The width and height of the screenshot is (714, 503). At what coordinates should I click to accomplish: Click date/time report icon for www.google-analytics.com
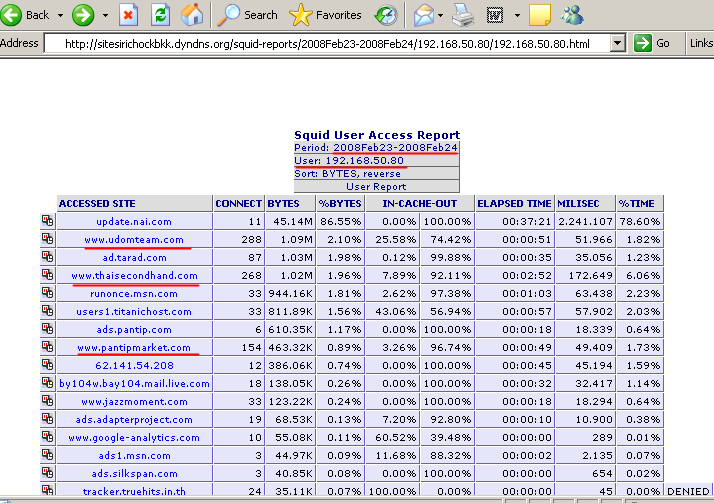[x=48, y=437]
